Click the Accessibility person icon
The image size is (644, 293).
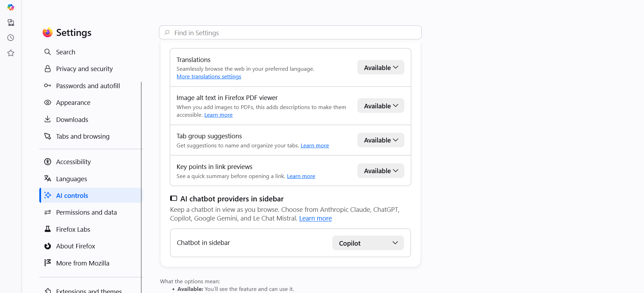click(48, 162)
